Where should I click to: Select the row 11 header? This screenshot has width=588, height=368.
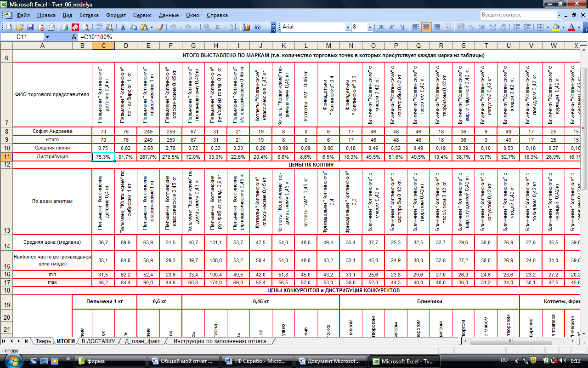pos(6,156)
